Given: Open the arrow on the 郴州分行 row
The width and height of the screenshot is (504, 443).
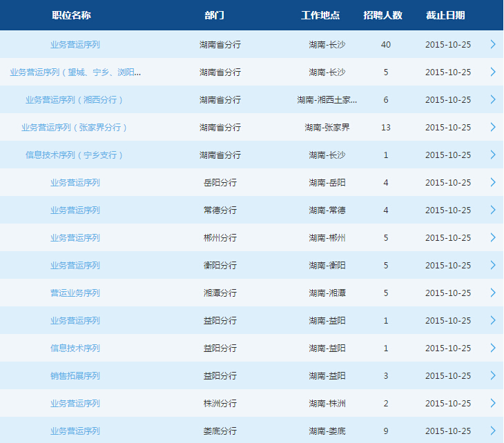Looking at the screenshot, I should pyautogui.click(x=493, y=237).
